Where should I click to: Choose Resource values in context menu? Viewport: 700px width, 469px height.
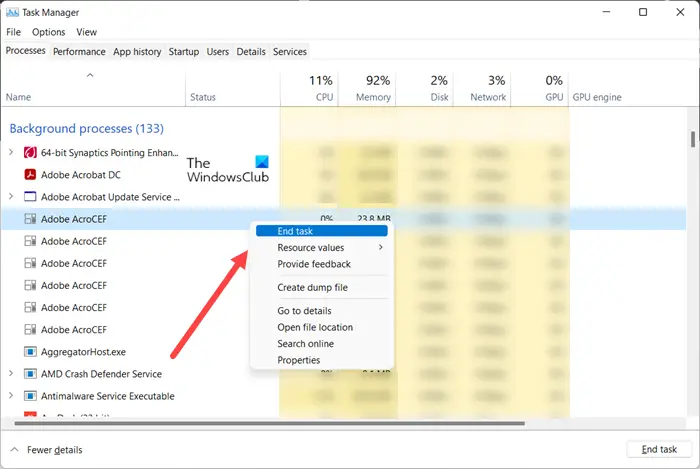pos(321,247)
